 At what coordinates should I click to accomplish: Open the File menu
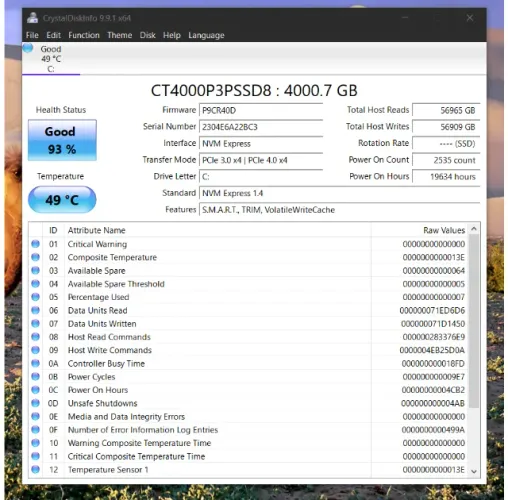32,35
